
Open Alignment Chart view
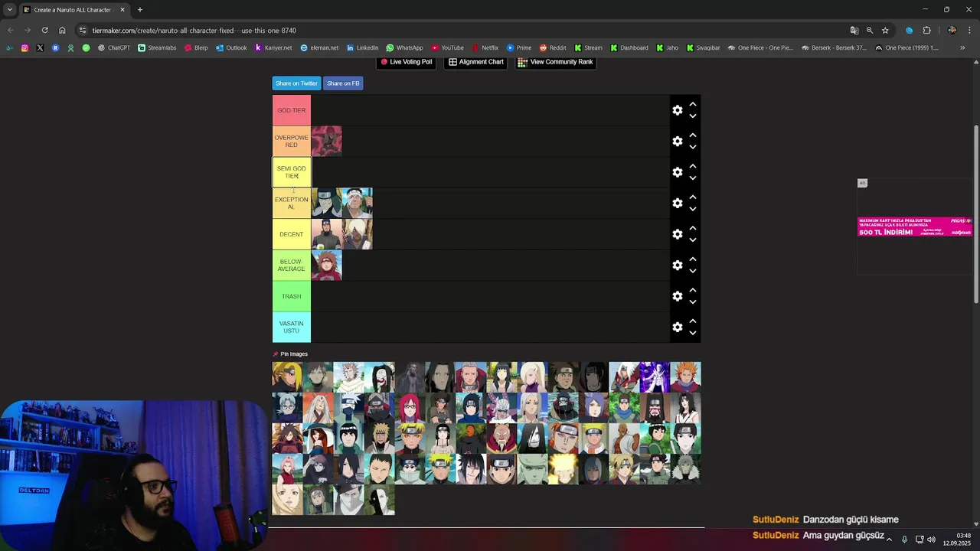[x=476, y=62]
